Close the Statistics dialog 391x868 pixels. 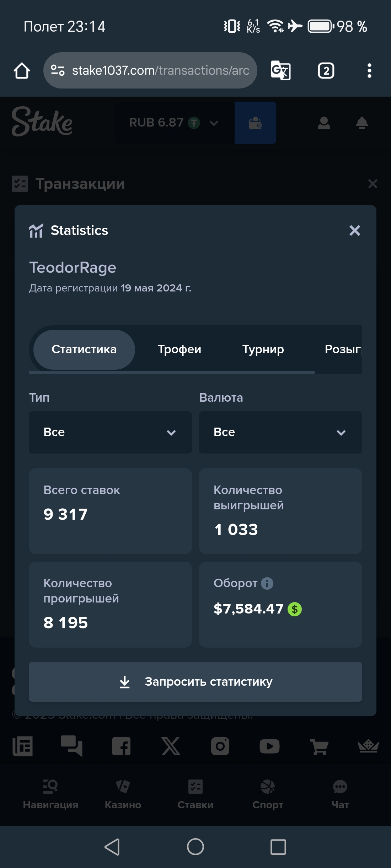(355, 230)
